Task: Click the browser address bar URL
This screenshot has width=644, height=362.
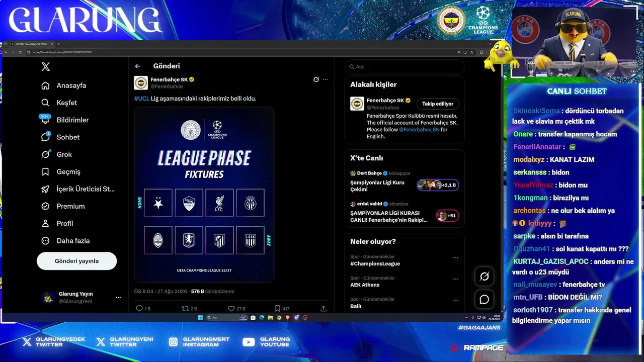Action: click(x=62, y=52)
